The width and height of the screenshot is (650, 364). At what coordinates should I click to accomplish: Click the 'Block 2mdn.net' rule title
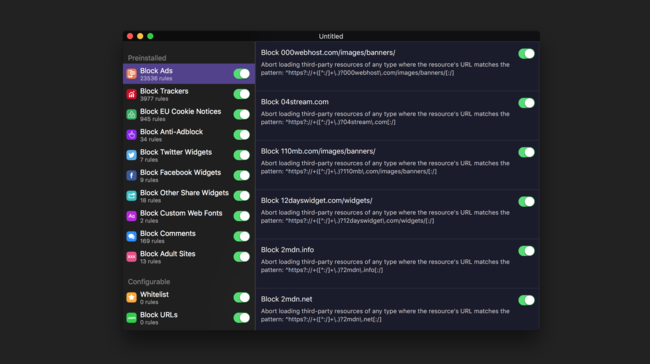click(286, 299)
